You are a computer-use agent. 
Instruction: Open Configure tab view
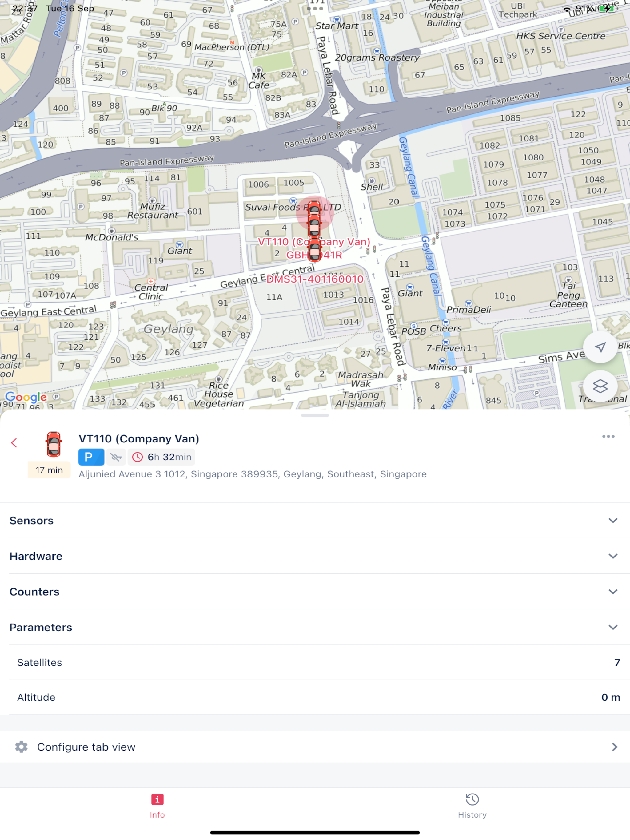coord(315,747)
